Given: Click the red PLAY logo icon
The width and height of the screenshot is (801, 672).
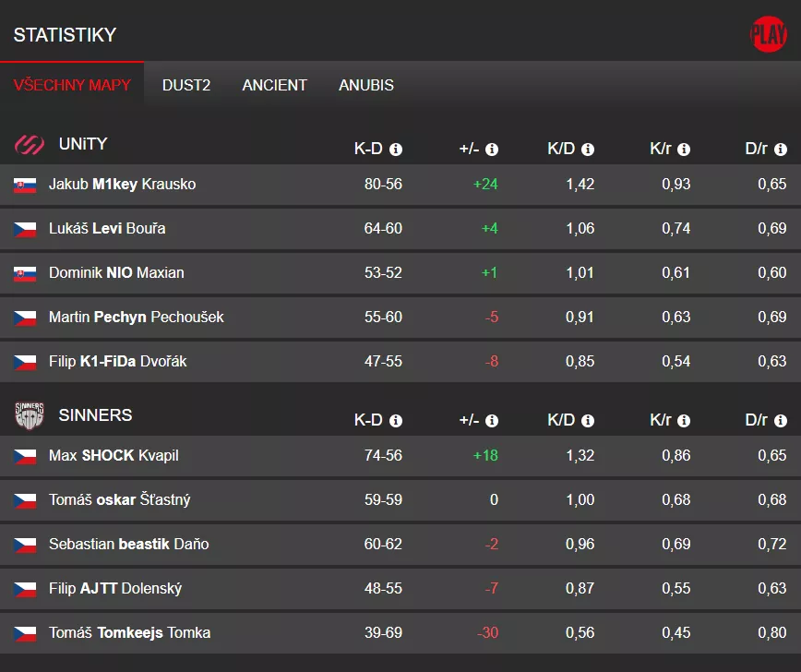Looking at the screenshot, I should [768, 34].
